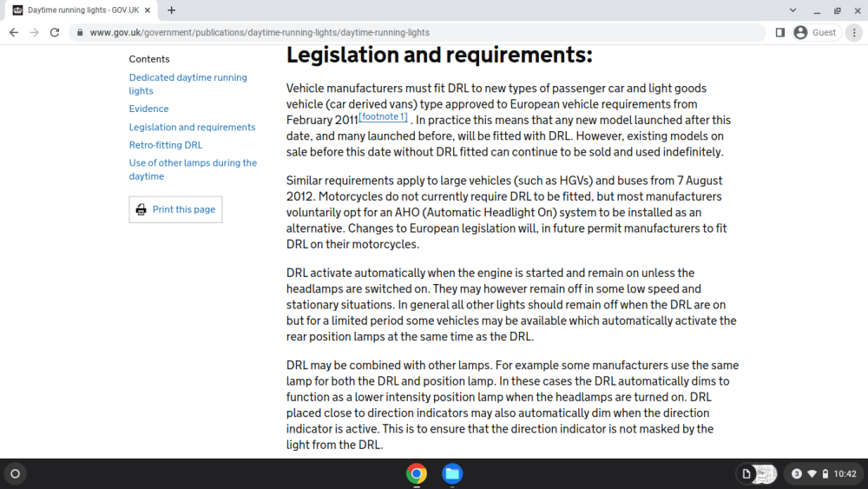Click the browser back arrow
Image resolution: width=868 pixels, height=489 pixels.
[x=14, y=33]
